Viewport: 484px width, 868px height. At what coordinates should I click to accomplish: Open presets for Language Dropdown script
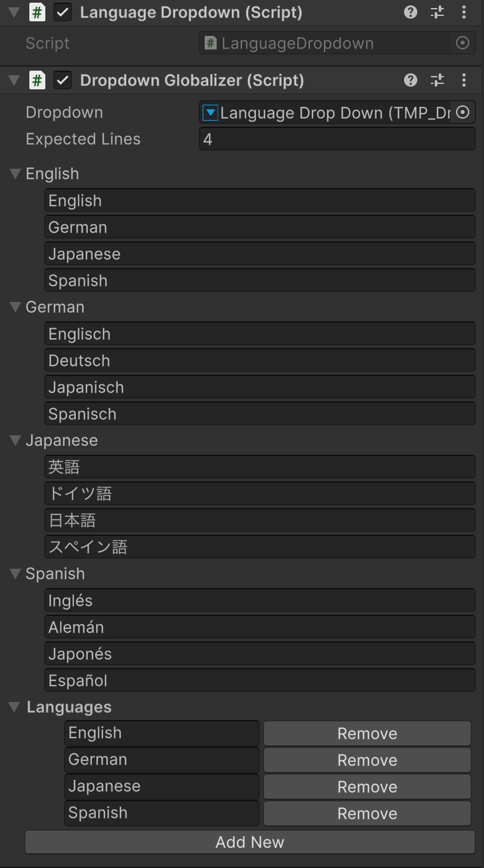[437, 13]
